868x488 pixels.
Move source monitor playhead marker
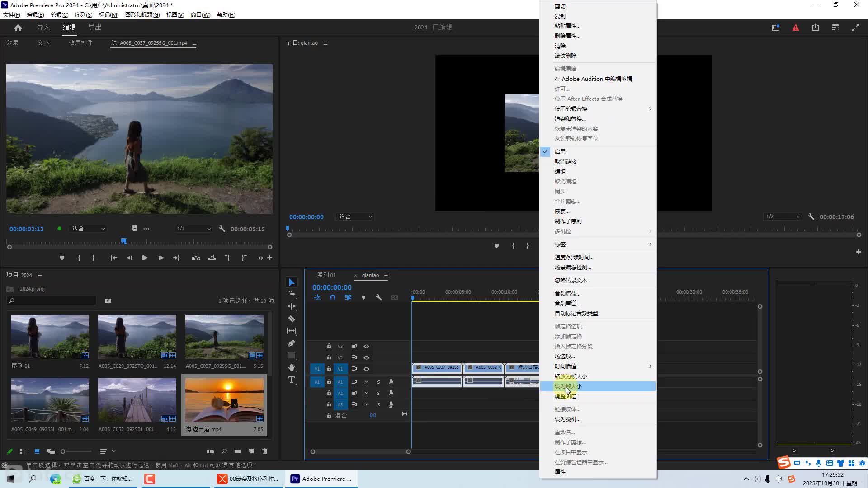[x=123, y=241]
